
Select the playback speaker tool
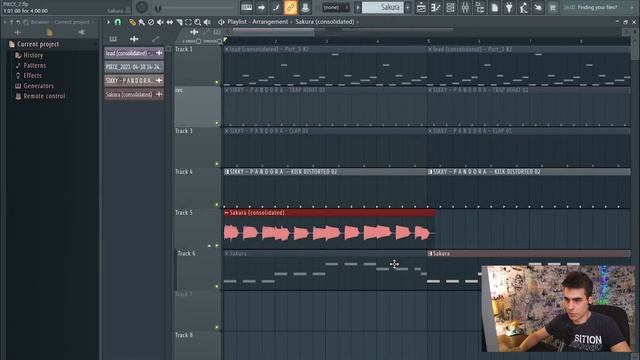[x=207, y=22]
